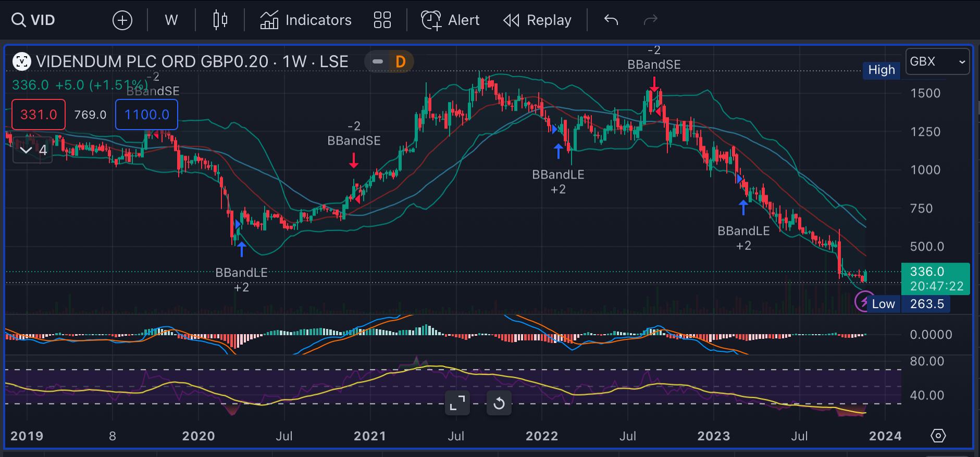
Task: Click the 1100.0 buy price box
Action: click(x=147, y=115)
